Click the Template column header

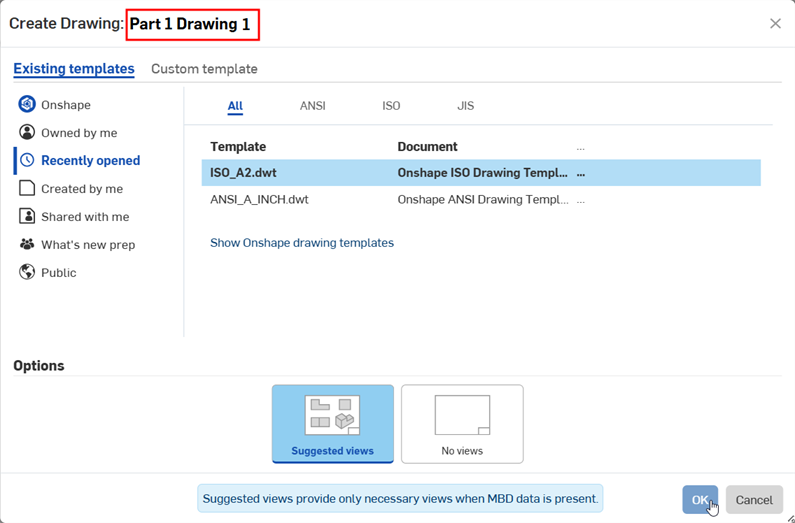pyautogui.click(x=238, y=146)
